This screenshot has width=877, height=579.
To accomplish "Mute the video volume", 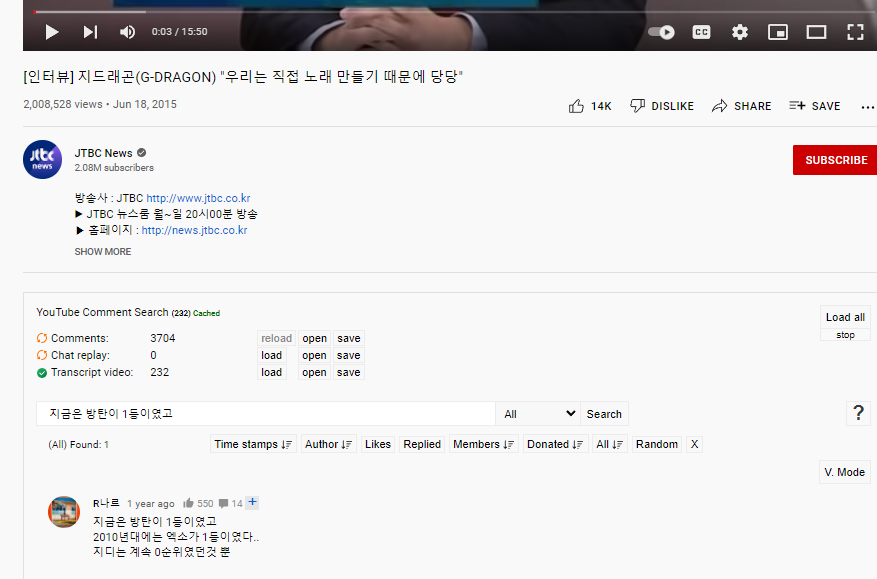I will click(128, 32).
